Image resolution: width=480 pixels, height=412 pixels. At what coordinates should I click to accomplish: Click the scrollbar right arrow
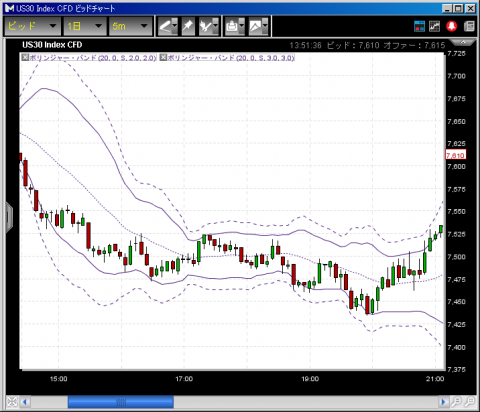tap(443, 402)
